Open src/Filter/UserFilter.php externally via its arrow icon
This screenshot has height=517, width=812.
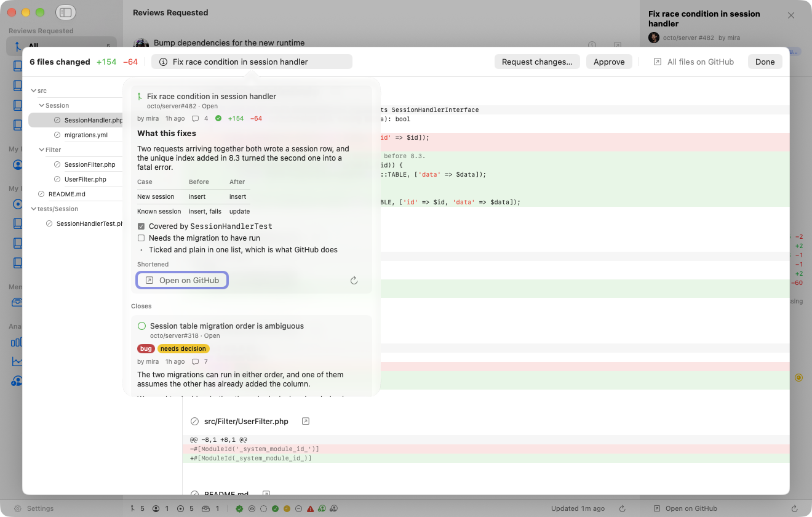tap(306, 422)
